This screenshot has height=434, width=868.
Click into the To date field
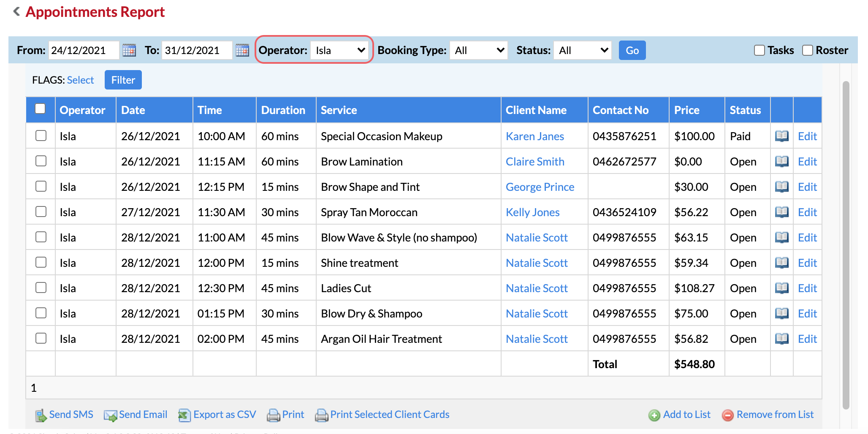[197, 50]
